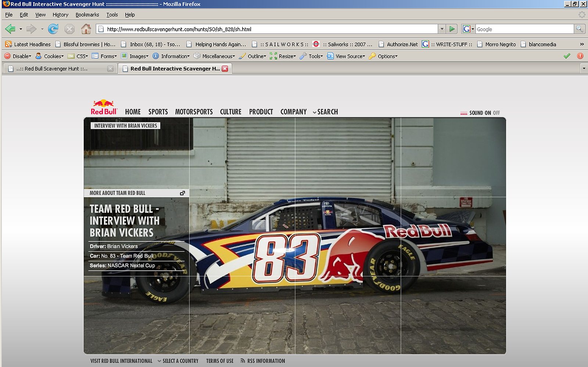Open the Sailworks 2007 bookmark

[x=343, y=44]
